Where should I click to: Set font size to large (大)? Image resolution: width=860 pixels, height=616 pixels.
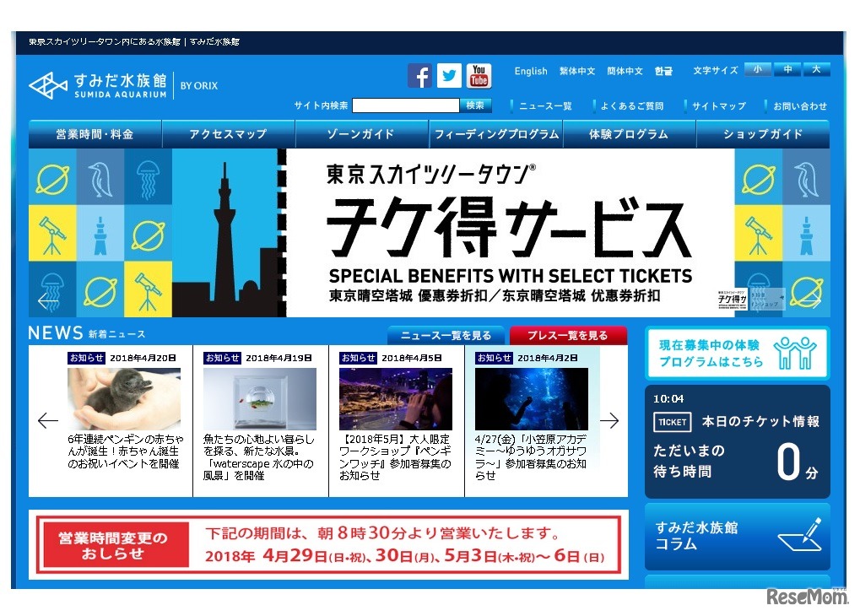pos(817,70)
